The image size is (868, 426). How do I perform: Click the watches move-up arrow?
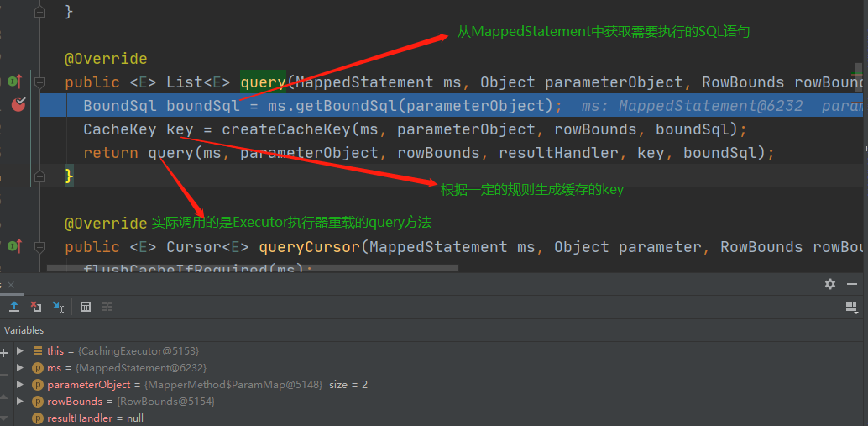pyautogui.click(x=4, y=397)
